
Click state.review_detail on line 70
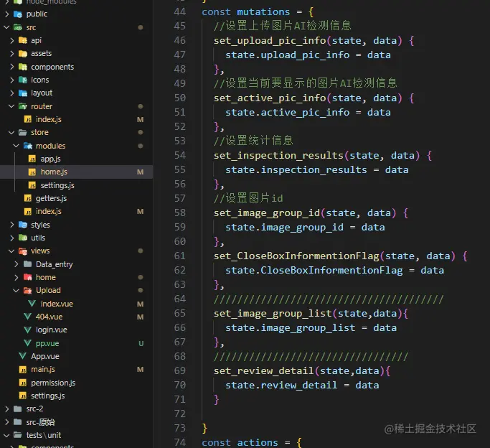pos(281,385)
